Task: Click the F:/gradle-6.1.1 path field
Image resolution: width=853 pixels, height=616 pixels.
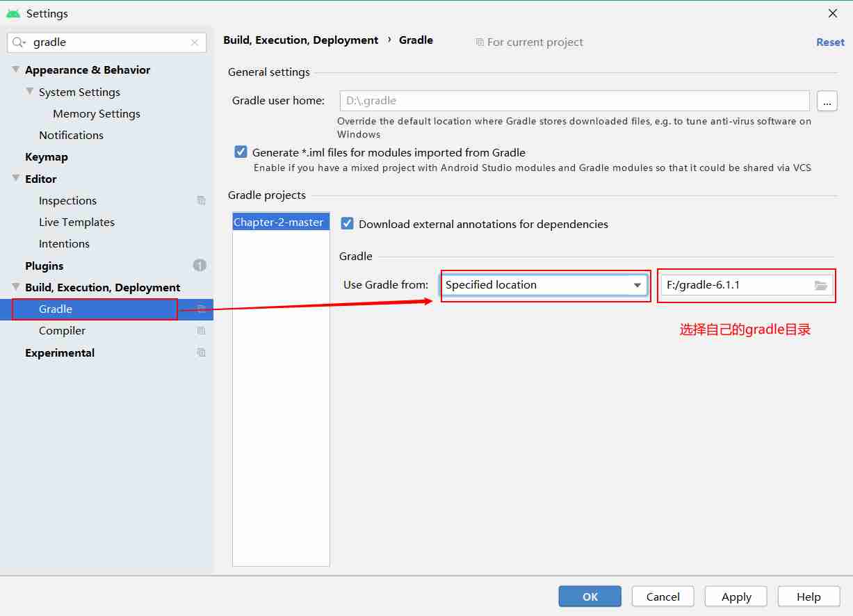Action: (x=747, y=285)
